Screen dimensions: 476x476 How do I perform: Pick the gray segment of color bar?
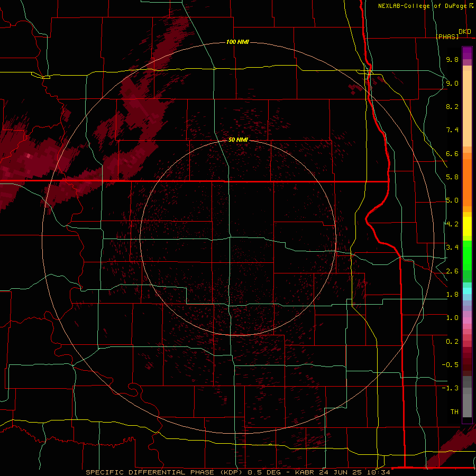tap(467, 397)
